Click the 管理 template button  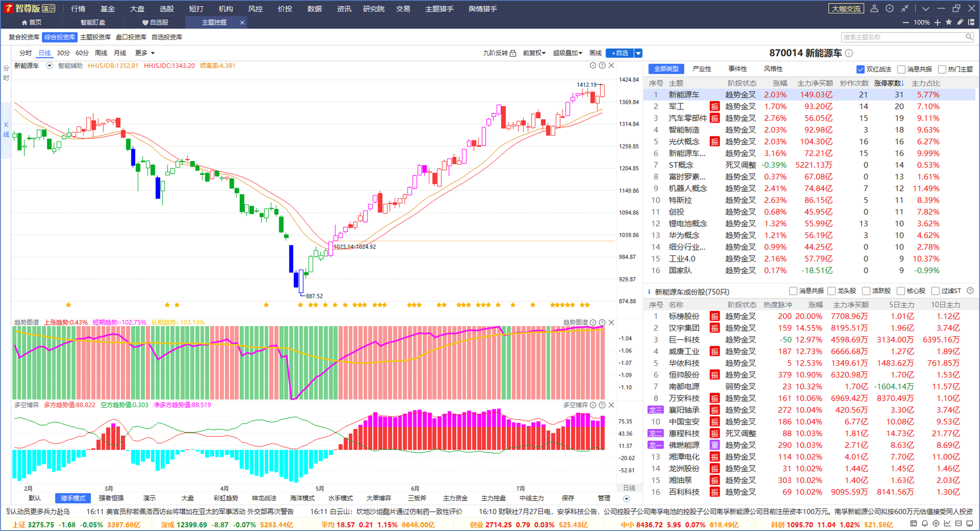coord(604,498)
